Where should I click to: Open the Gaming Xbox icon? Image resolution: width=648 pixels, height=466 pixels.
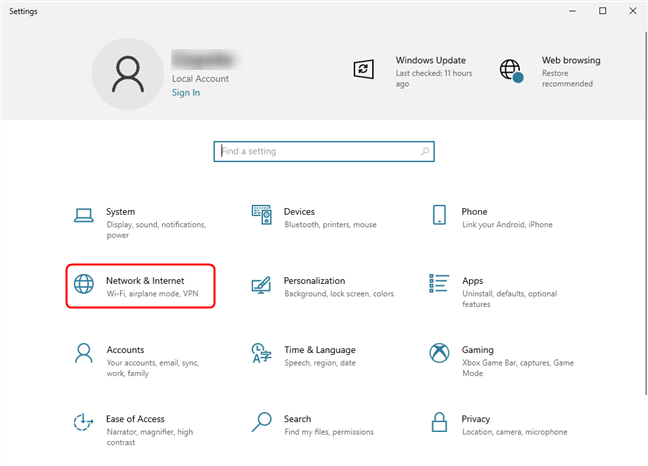click(439, 353)
